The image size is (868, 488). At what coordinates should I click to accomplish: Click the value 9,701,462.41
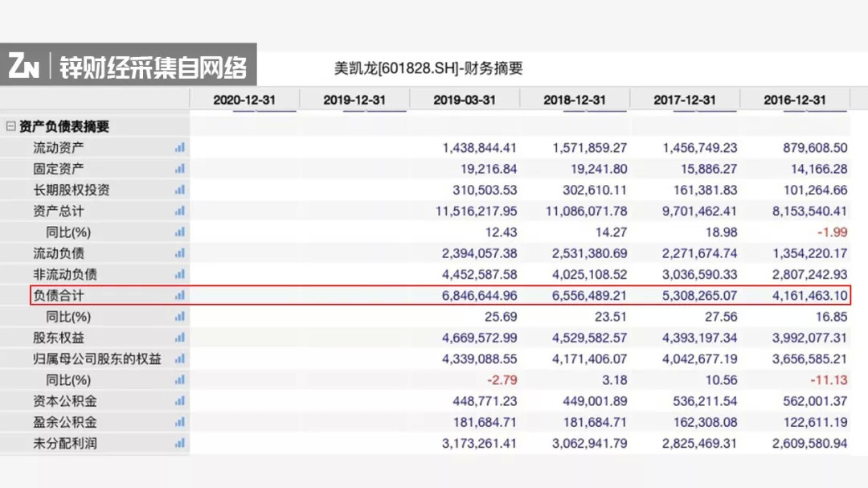(x=700, y=211)
